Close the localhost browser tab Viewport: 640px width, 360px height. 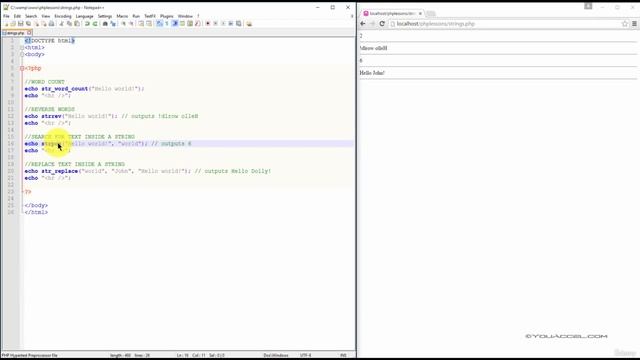point(420,13)
